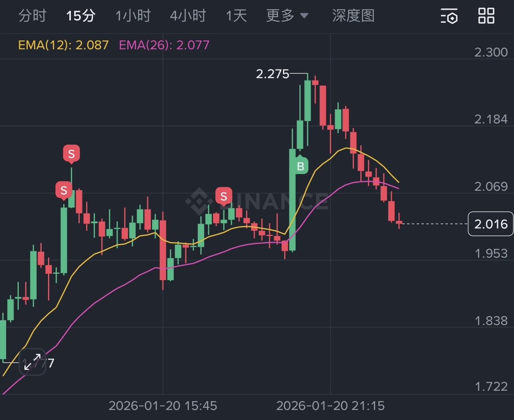Tap the current price tag 2.016
Screen dimensions: 514x420
[x=490, y=224]
